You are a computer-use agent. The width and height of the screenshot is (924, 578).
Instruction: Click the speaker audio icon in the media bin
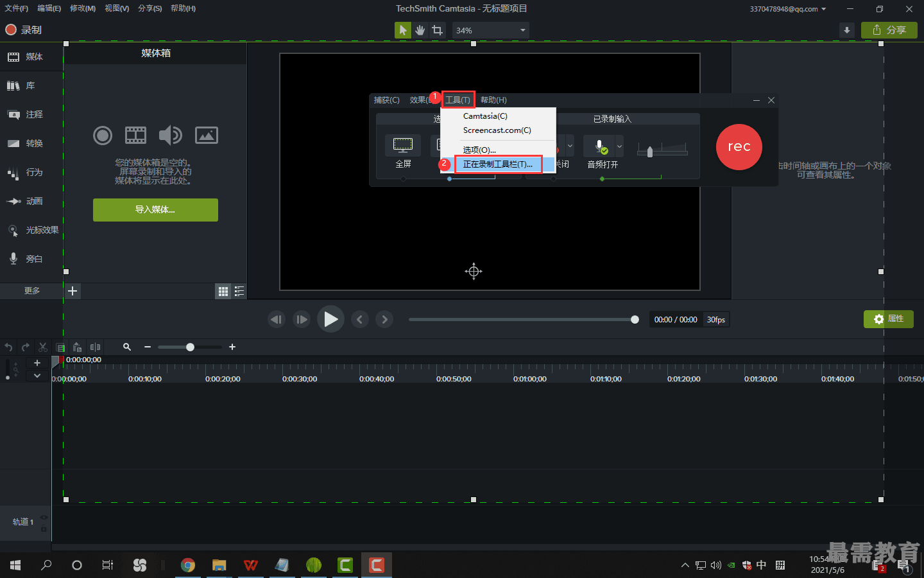click(x=170, y=136)
